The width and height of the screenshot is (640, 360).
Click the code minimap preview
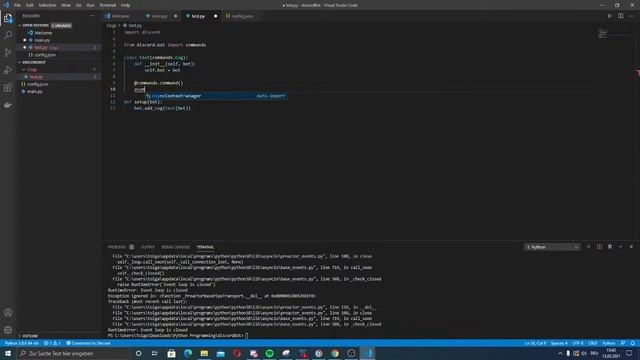click(603, 33)
